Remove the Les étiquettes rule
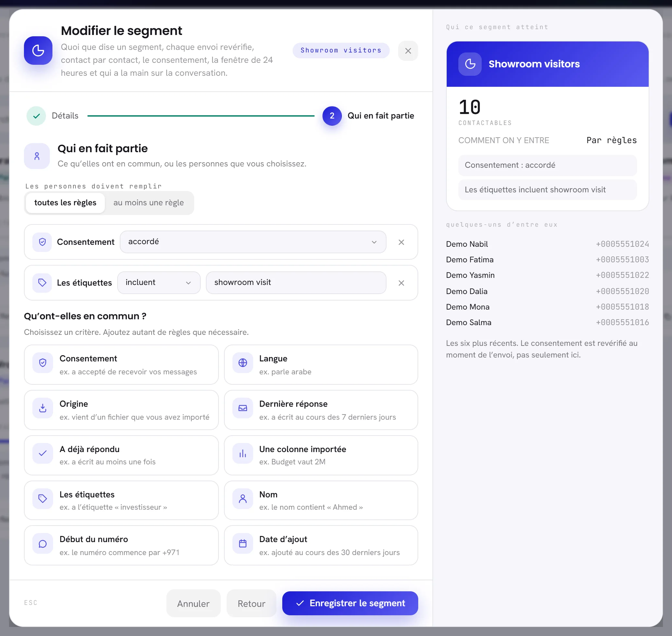Image resolution: width=672 pixels, height=636 pixels. (401, 283)
